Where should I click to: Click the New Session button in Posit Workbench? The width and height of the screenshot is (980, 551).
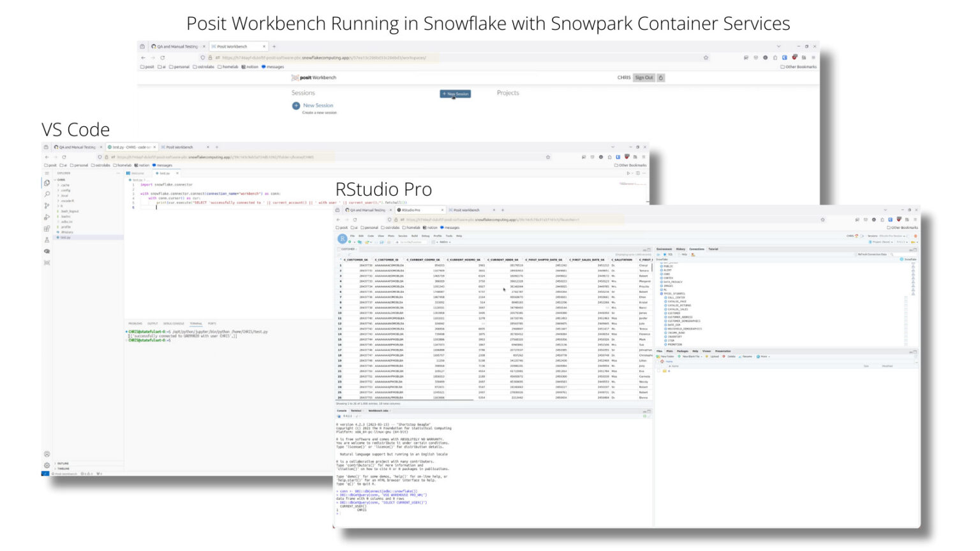pyautogui.click(x=455, y=94)
